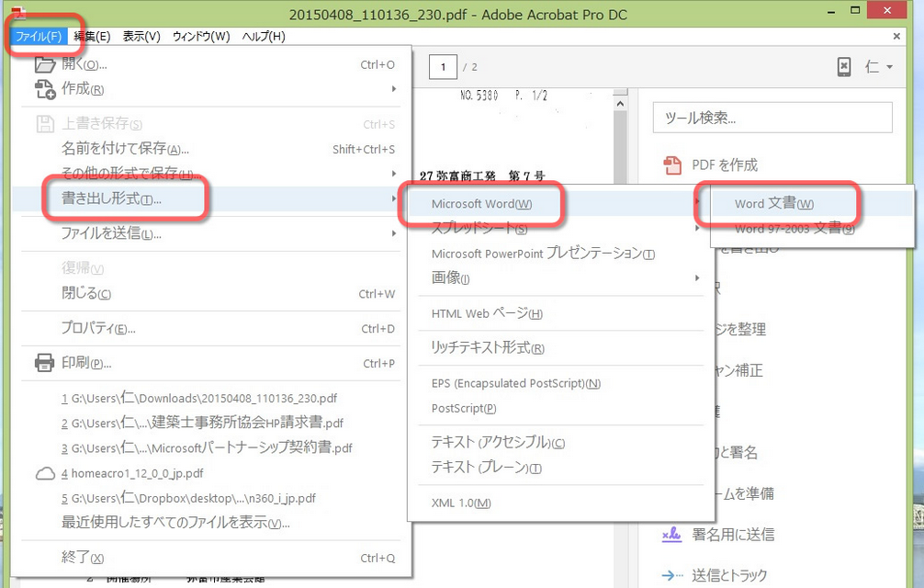Expand スプレッドシート submenu arrow

697,228
